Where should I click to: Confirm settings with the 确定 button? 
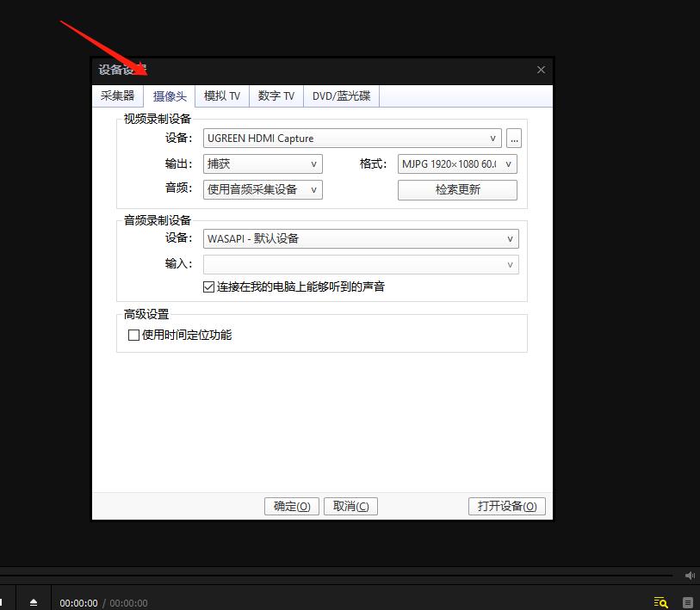click(291, 506)
